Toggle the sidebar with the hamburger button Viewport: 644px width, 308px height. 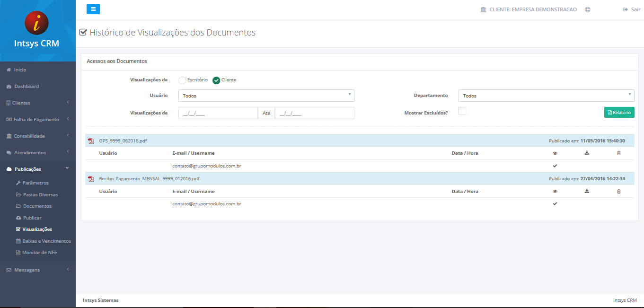[93, 9]
